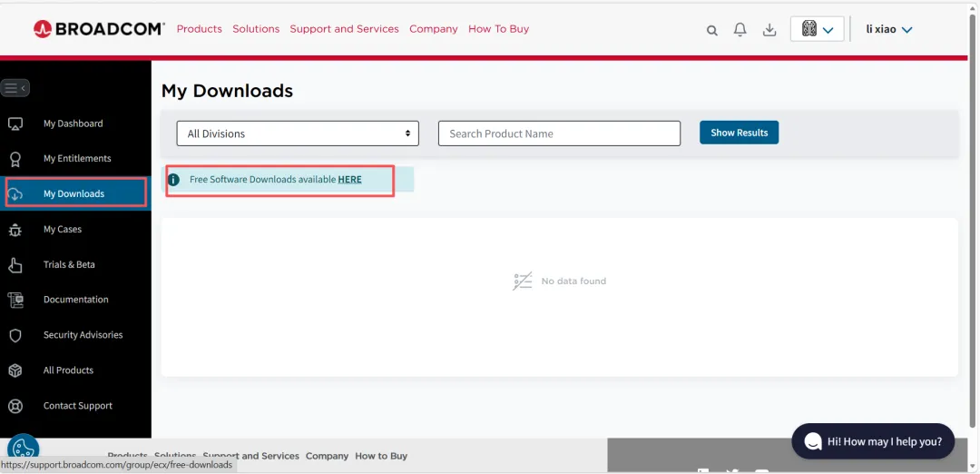Click the My Downloads cloud icon
Screen dimensions: 980x474
pyautogui.click(x=15, y=193)
